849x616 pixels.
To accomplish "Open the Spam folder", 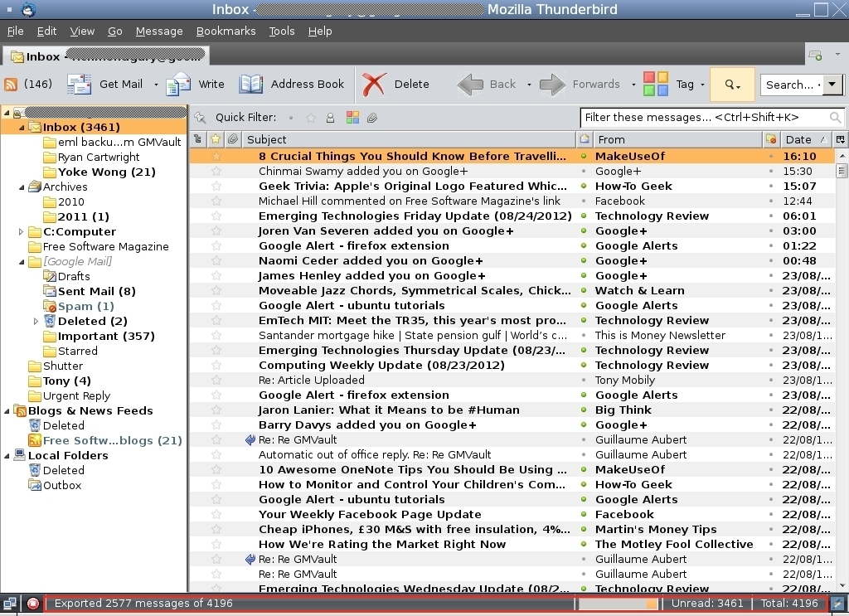I will coord(85,306).
